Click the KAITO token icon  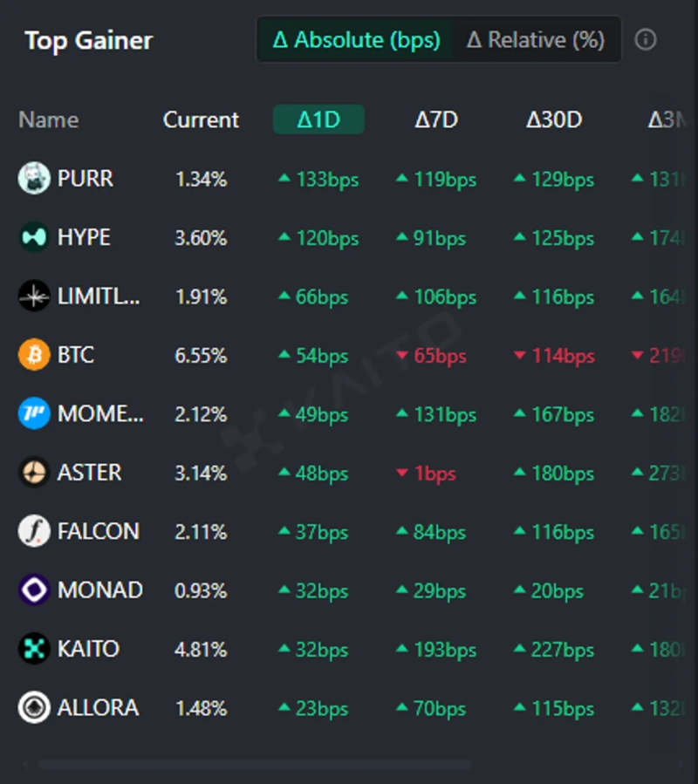34,649
